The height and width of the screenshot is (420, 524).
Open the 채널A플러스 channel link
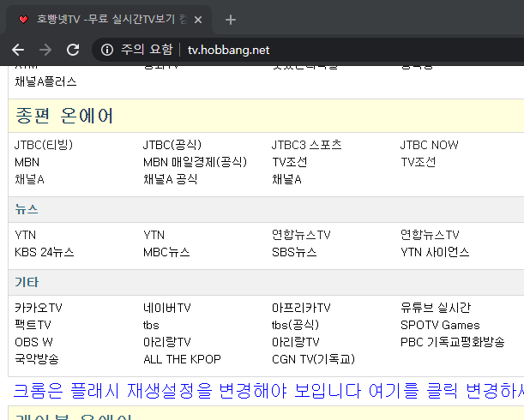pyautogui.click(x=45, y=81)
